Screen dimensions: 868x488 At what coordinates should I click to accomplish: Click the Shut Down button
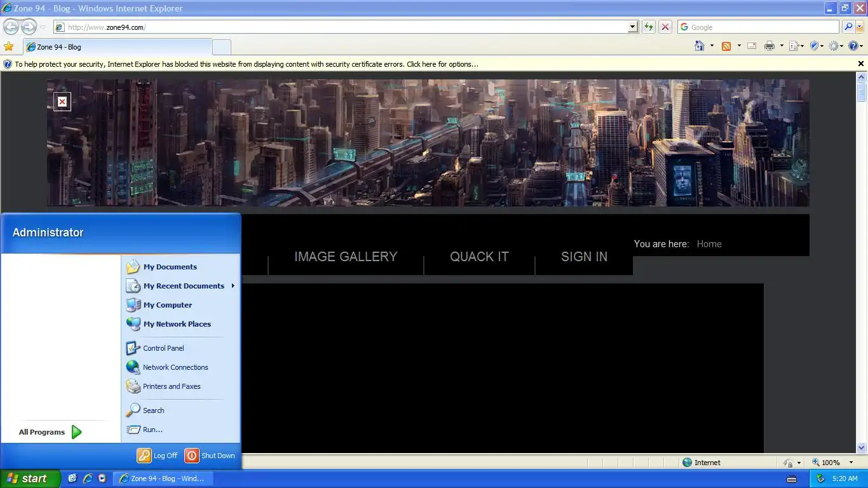point(210,456)
